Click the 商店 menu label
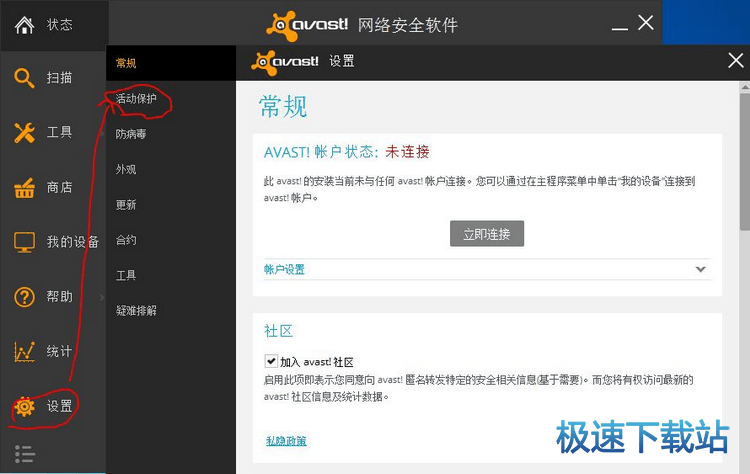 coord(59,187)
